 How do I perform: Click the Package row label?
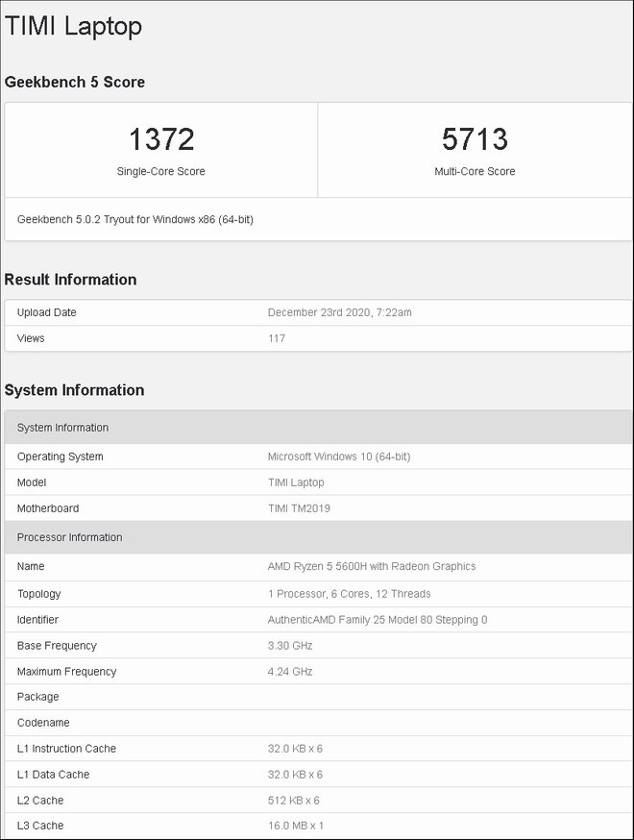[38, 697]
